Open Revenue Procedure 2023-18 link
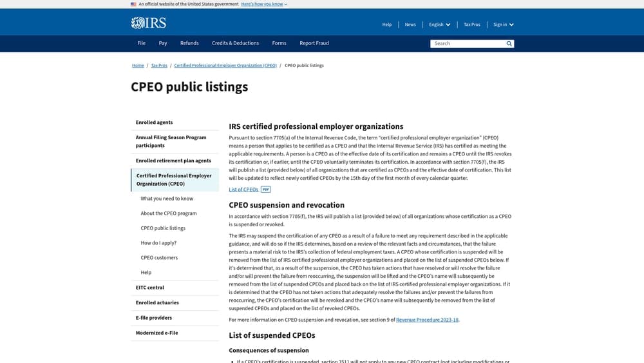 [427, 320]
